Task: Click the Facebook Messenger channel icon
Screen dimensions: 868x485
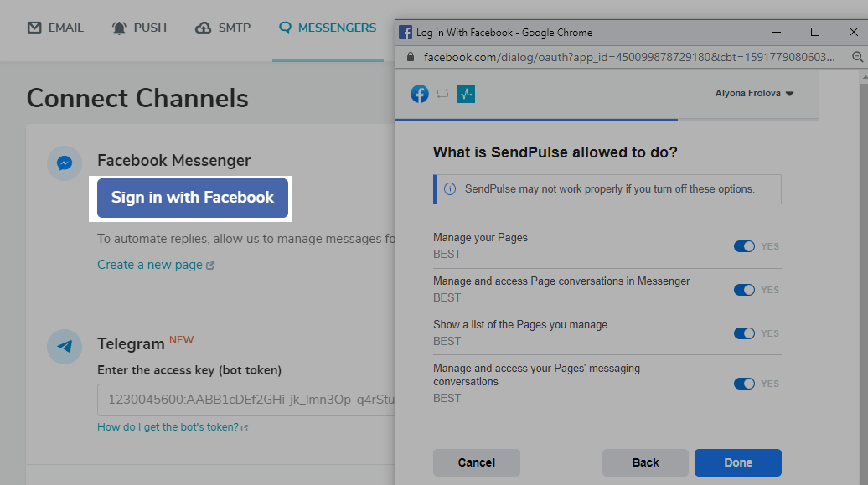Action: 65,163
